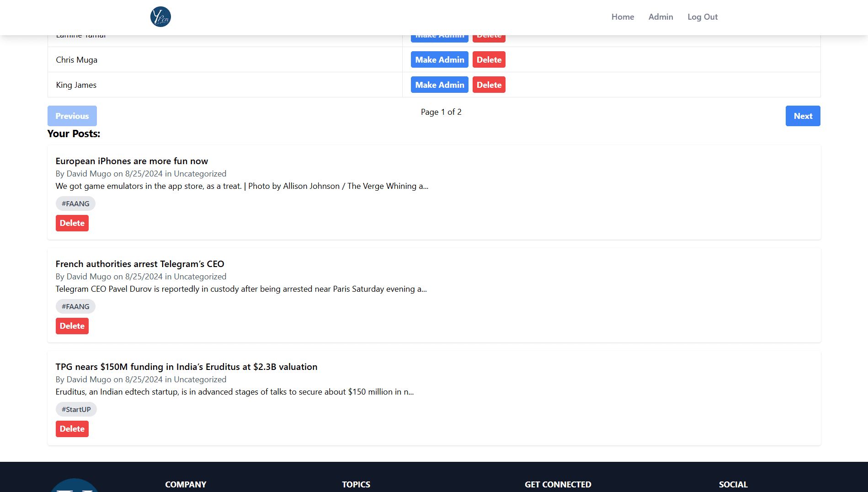The image size is (868, 492).
Task: Open the Home nav link
Action: click(x=623, y=17)
